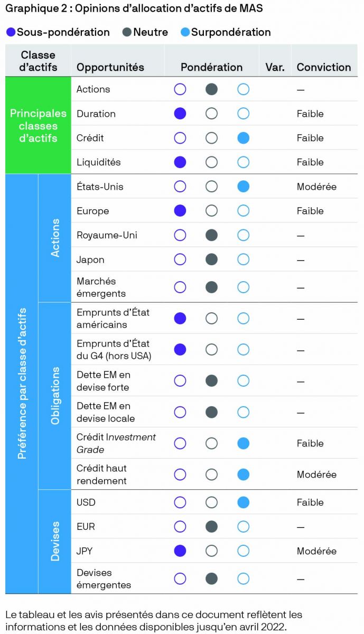Image resolution: width=364 pixels, height=634 pixels.
Task: Click neutral circle in Europe row
Action: [211, 211]
